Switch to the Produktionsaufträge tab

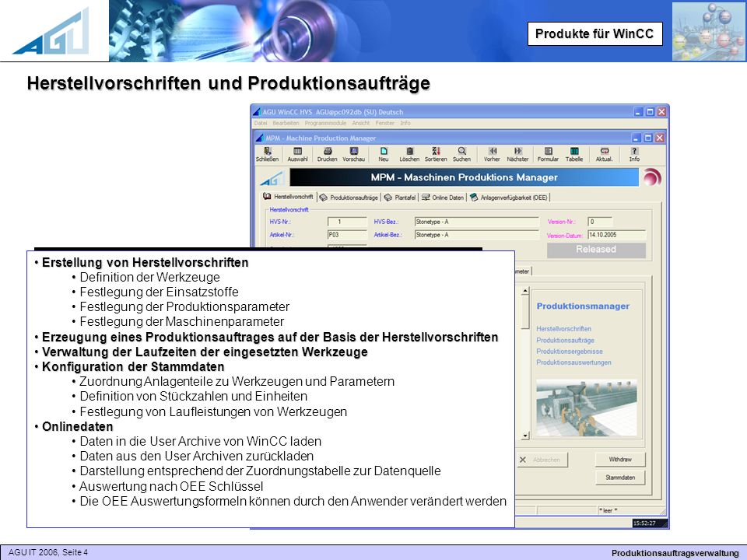pyautogui.click(x=349, y=197)
